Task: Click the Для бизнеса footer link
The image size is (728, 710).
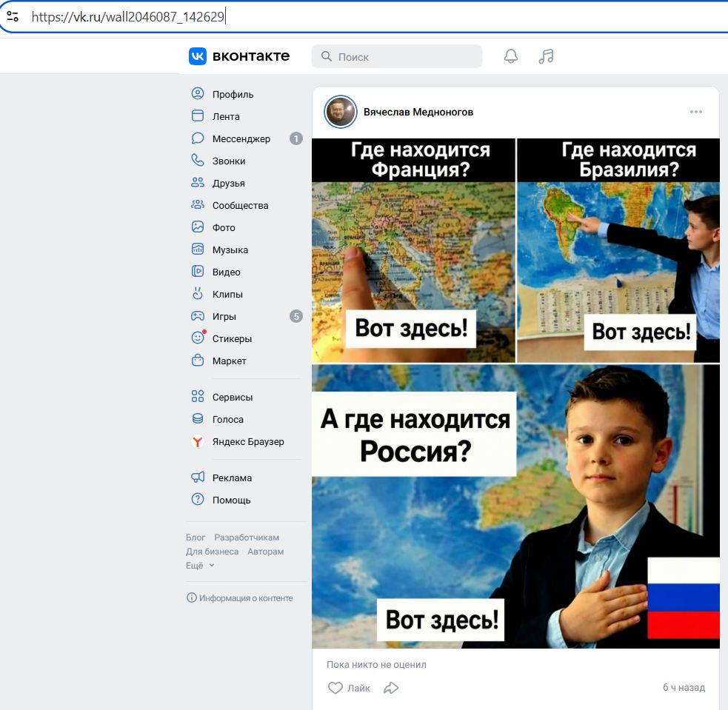Action: [x=212, y=552]
